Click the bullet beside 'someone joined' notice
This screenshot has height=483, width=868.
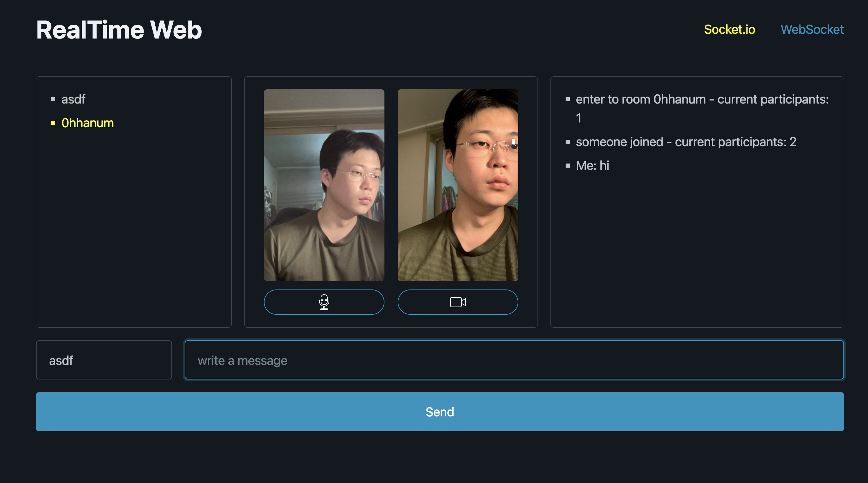click(567, 142)
